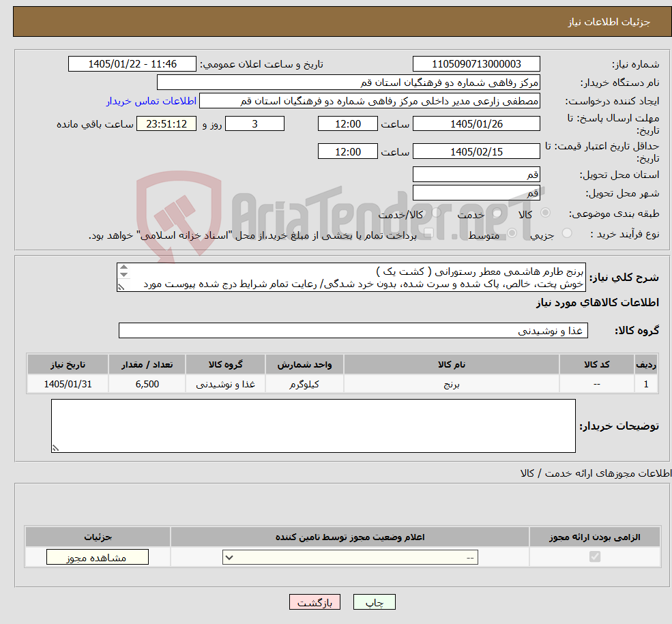This screenshot has width=672, height=624.
Task: Click the تاریخ نیاز column header
Action: tap(68, 364)
